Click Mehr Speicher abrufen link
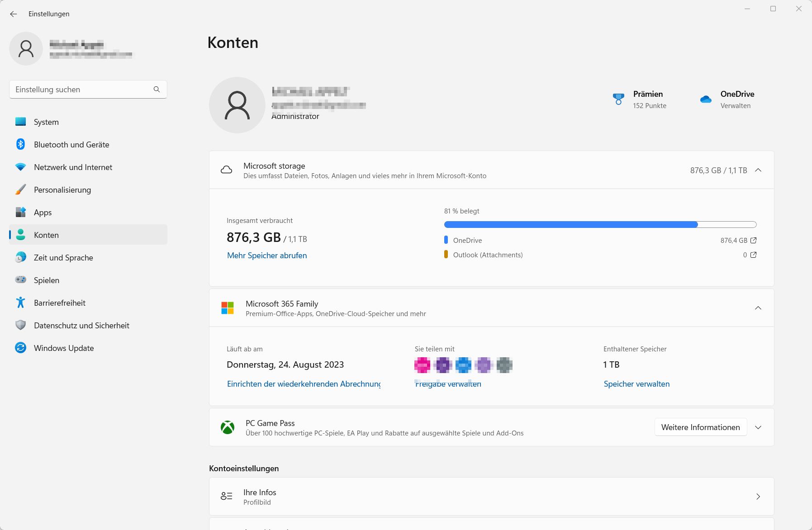This screenshot has width=812, height=530. tap(267, 256)
